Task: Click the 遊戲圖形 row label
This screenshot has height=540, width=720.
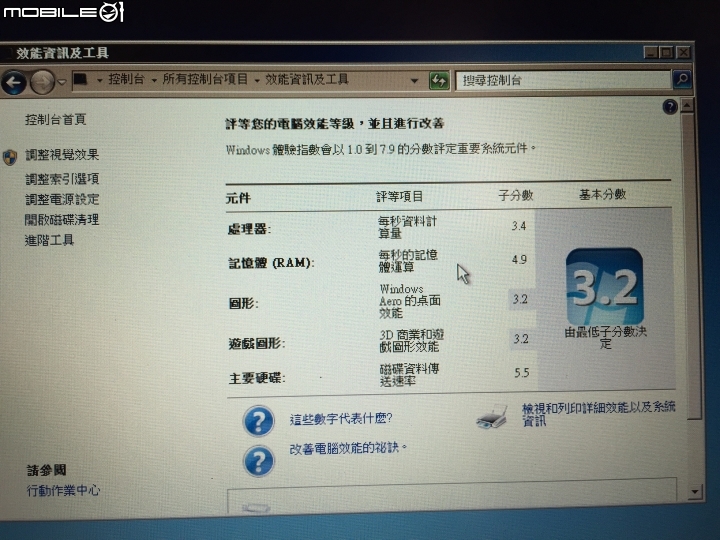Action: (x=257, y=343)
